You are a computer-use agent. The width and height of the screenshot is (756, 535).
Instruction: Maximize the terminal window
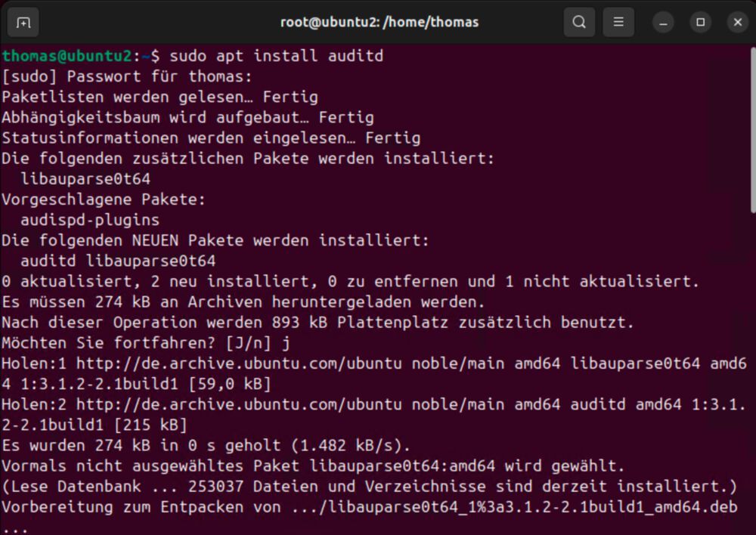click(701, 22)
